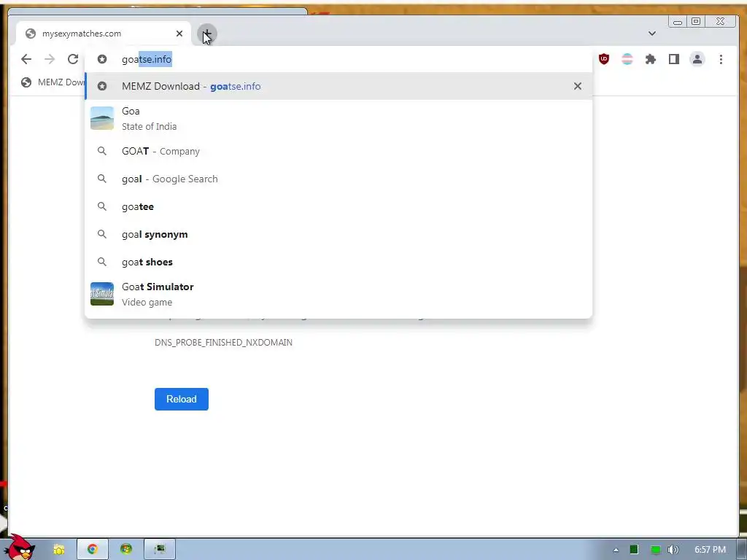Show hidden system tray icons
This screenshot has width=747, height=560.
[616, 550]
